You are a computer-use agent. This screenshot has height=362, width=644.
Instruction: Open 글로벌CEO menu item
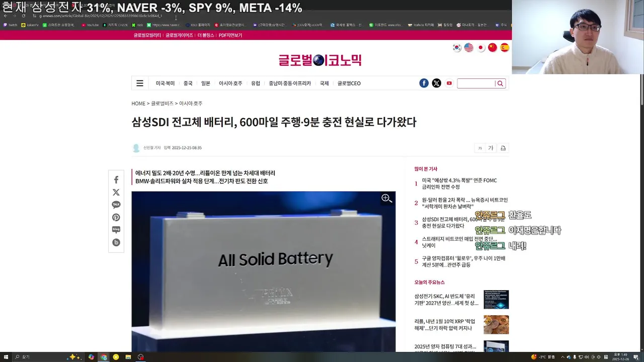[349, 83]
